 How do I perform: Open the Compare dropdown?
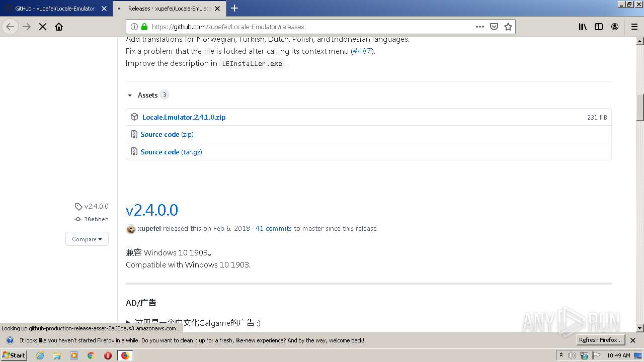point(87,239)
